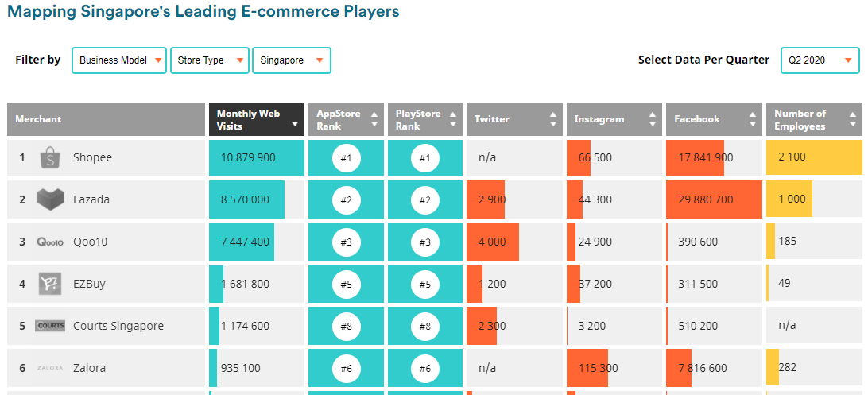Sort by AppStore Rank column
This screenshot has height=395, width=868.
346,119
